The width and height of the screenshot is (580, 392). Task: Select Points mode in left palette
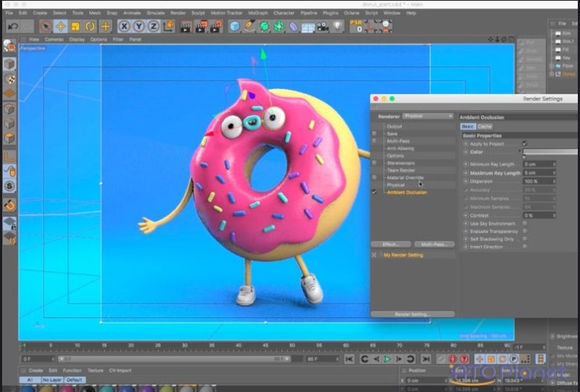tap(9, 109)
